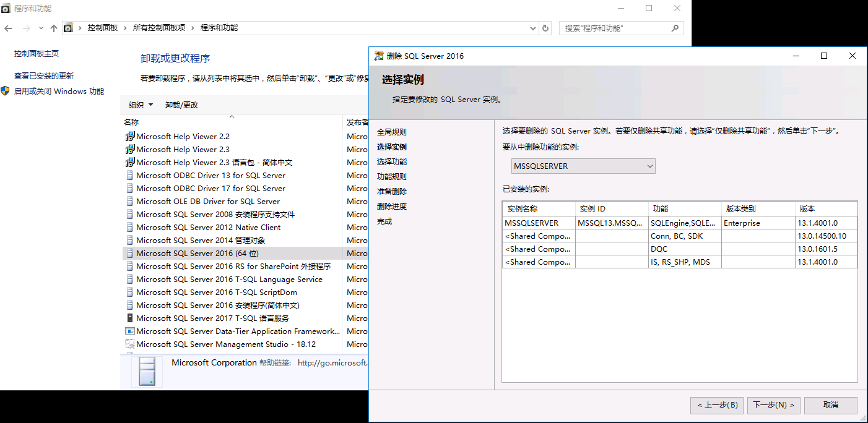The width and height of the screenshot is (868, 423).
Task: Click the search magnifier icon
Action: [x=675, y=28]
